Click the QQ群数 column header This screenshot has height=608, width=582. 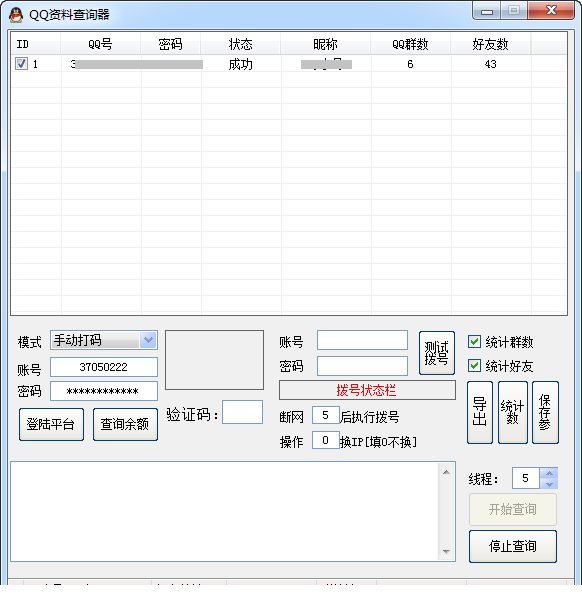410,44
